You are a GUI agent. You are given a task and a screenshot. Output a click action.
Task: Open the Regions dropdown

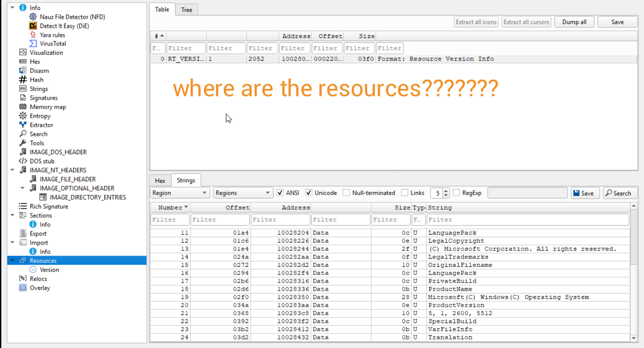pos(243,192)
